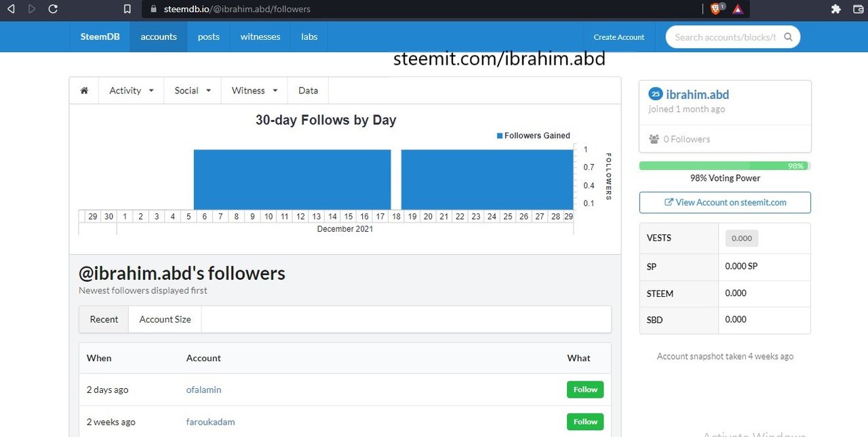Click Follow button for ofalamin
This screenshot has height=437, width=868.
point(585,390)
